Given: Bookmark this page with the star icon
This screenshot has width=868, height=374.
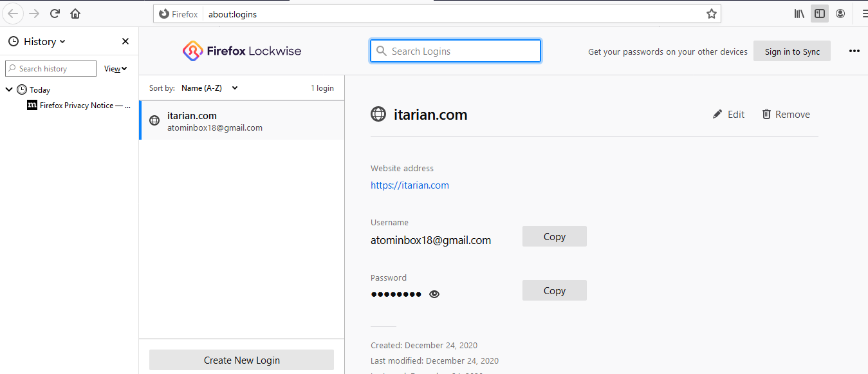Looking at the screenshot, I should coord(711,14).
